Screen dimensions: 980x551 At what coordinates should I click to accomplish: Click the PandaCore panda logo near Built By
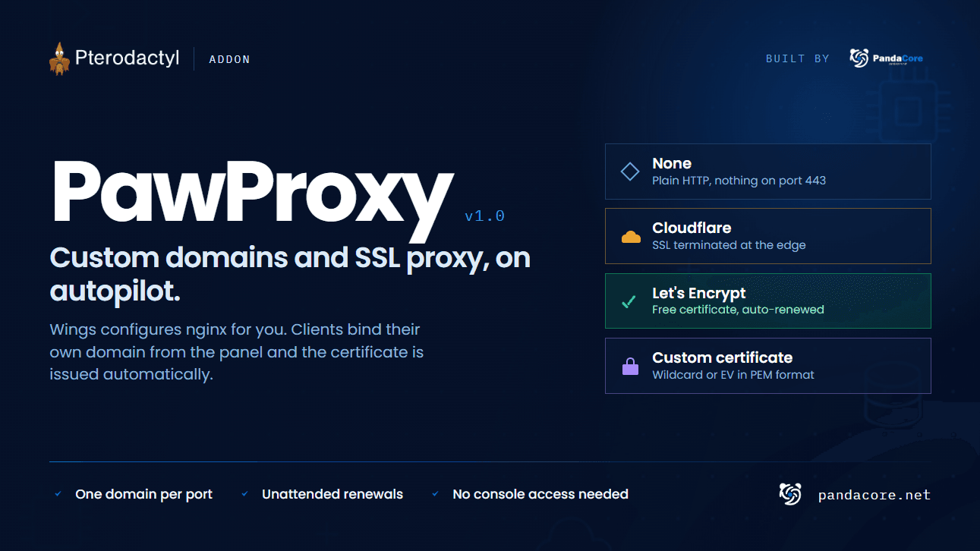click(859, 58)
